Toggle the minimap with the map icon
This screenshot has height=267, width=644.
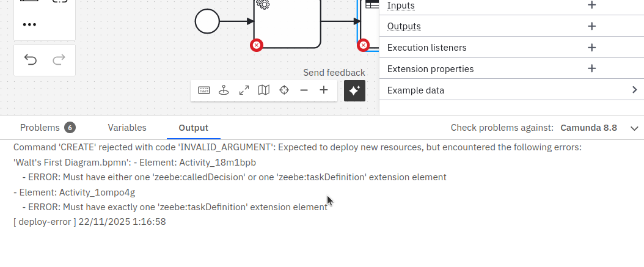click(264, 90)
